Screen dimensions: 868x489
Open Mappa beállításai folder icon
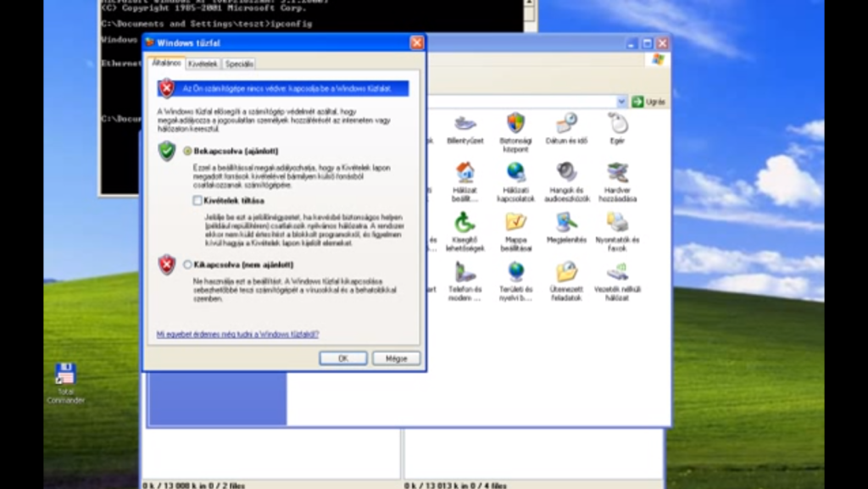pyautogui.click(x=515, y=222)
